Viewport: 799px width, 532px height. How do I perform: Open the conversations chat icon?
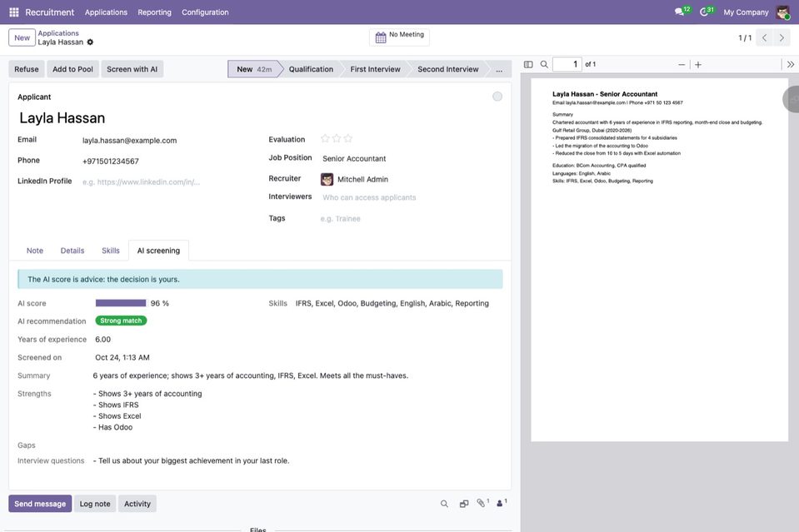(x=680, y=12)
